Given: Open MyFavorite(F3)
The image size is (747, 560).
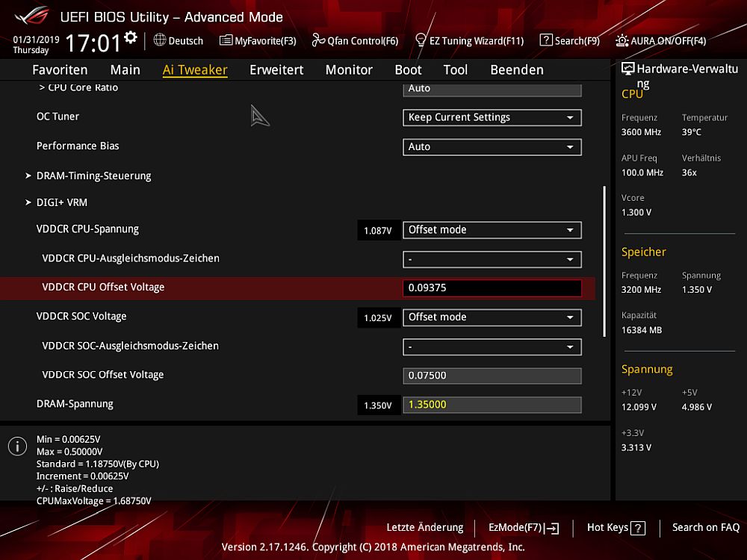Looking at the screenshot, I should pos(258,40).
